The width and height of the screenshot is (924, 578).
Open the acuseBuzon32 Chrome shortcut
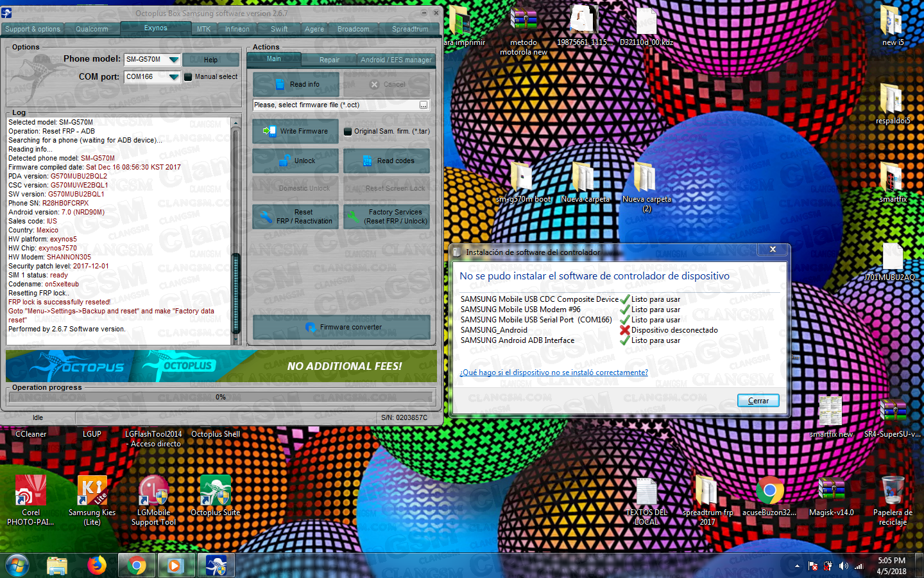coord(769,496)
